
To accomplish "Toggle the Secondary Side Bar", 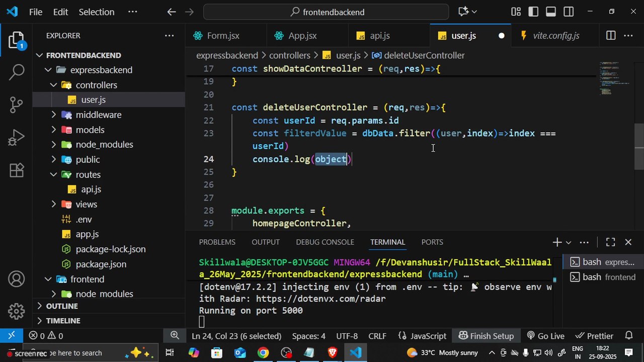I will [x=569, y=12].
